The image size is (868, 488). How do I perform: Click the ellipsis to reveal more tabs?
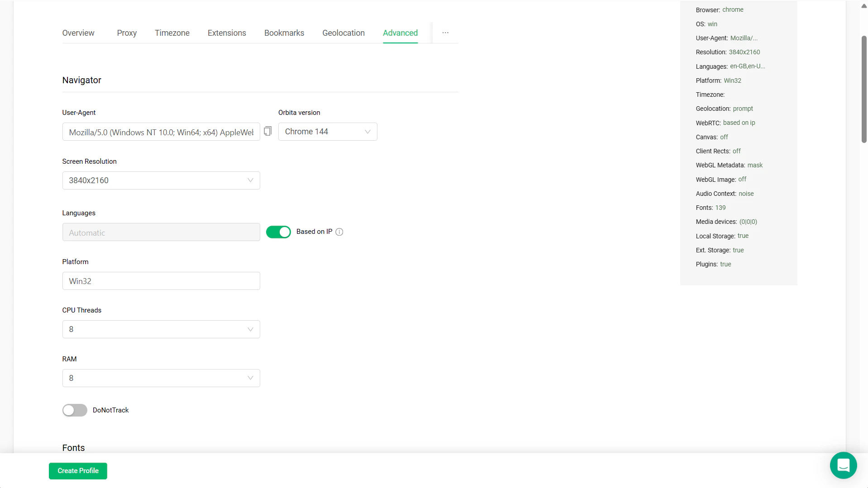click(x=445, y=33)
